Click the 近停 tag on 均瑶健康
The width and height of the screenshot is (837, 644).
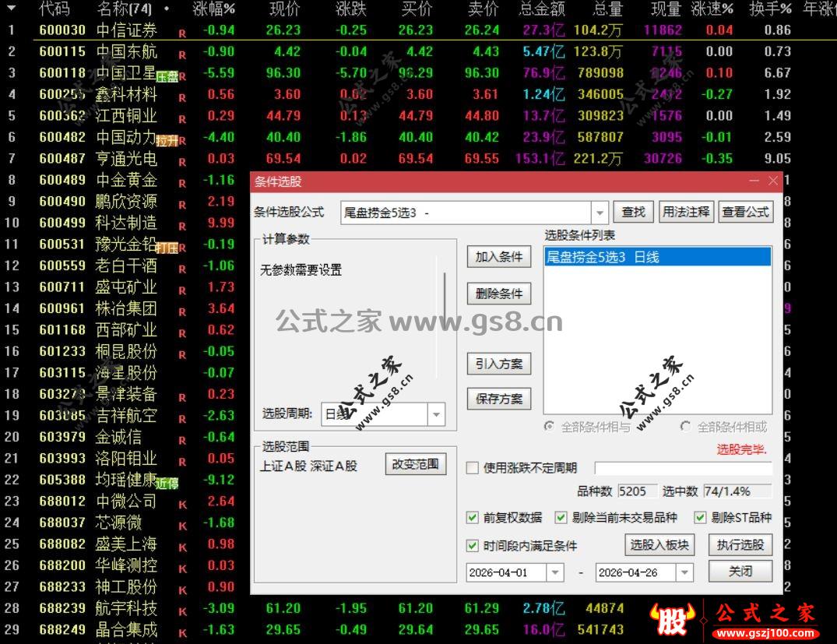pyautogui.click(x=167, y=484)
